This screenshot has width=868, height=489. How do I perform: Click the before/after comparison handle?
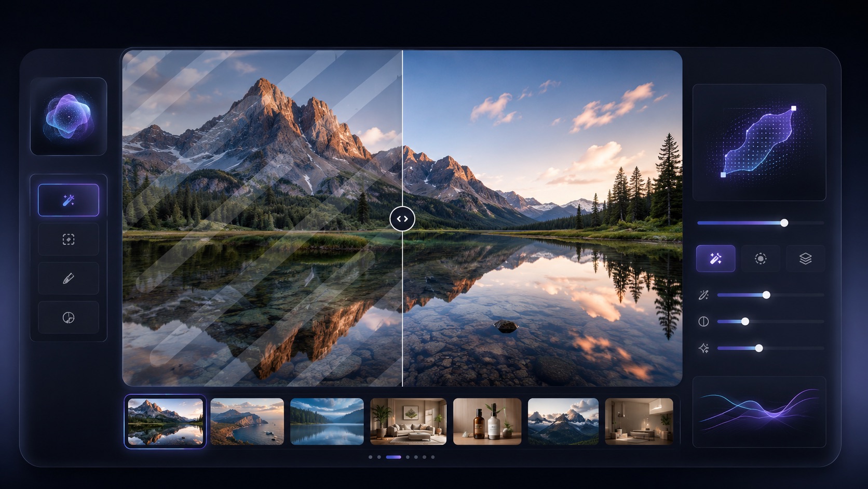click(402, 219)
